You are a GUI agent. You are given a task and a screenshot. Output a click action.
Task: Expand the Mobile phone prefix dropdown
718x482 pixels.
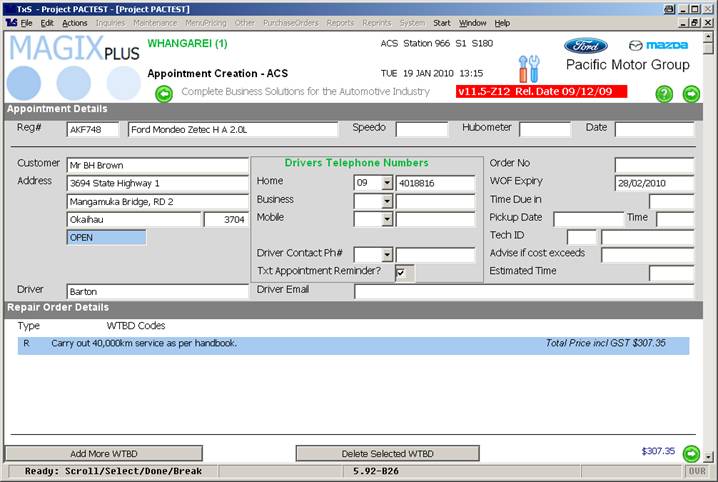point(387,219)
